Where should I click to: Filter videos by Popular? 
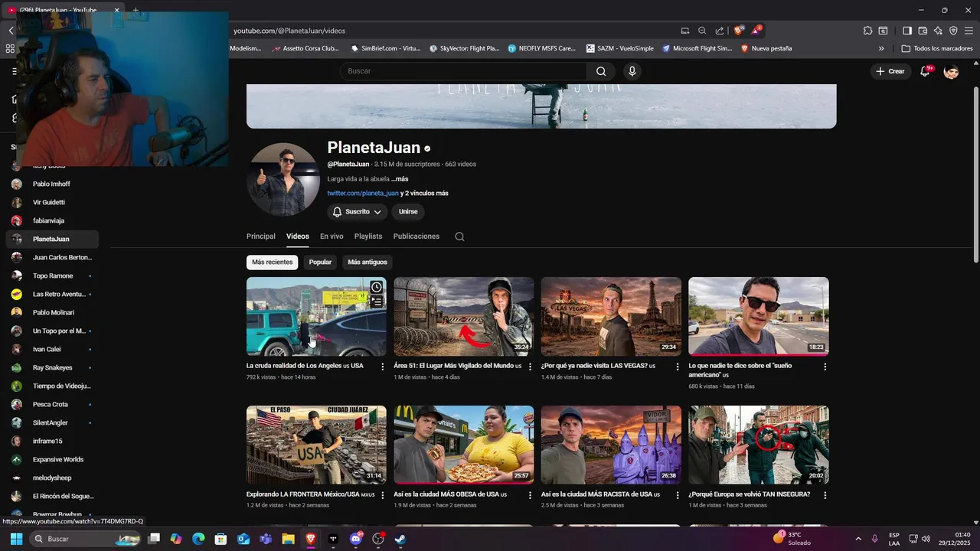(x=320, y=262)
